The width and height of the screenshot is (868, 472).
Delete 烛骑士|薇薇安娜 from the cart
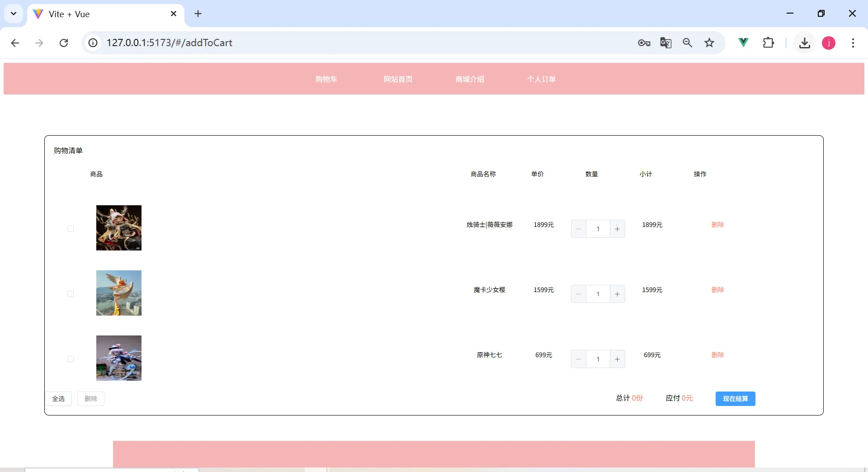click(718, 225)
